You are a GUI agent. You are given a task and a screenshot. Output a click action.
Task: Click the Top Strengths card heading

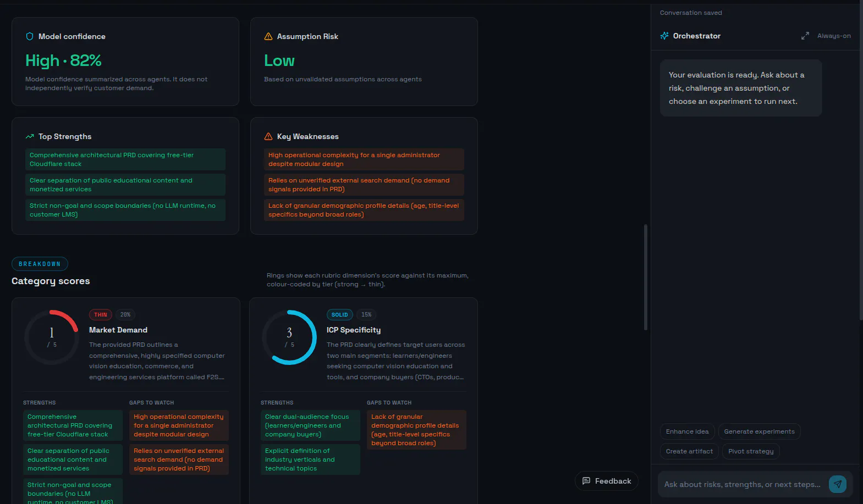click(65, 136)
